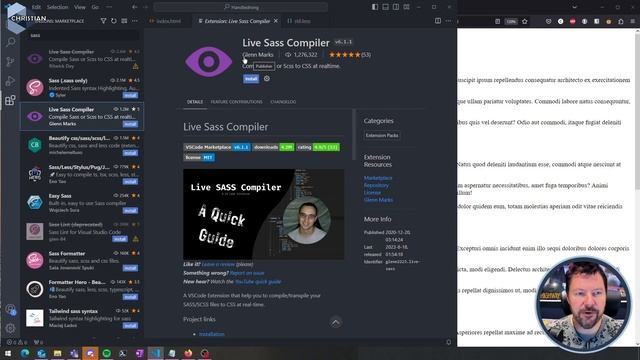This screenshot has width=640, height=360.
Task: Install Tailwind sass syntax from the list
Action: point(130,325)
